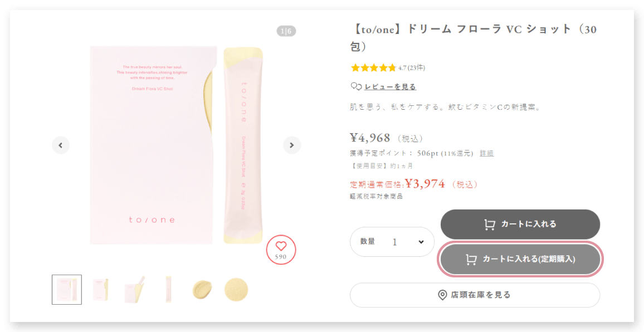The height and width of the screenshot is (332, 644).
Task: Select the fourth thumbnail of the single stick
Action: click(x=168, y=290)
